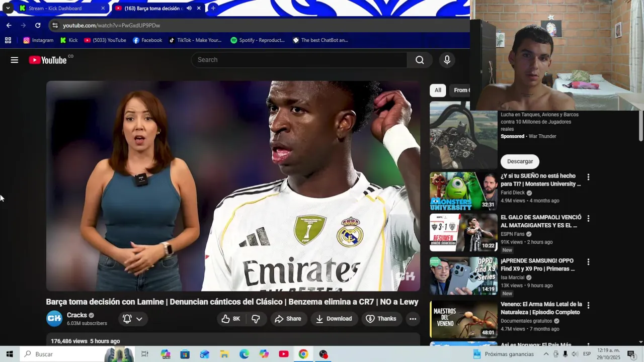Like the video showing 8K likes

pyautogui.click(x=231, y=319)
